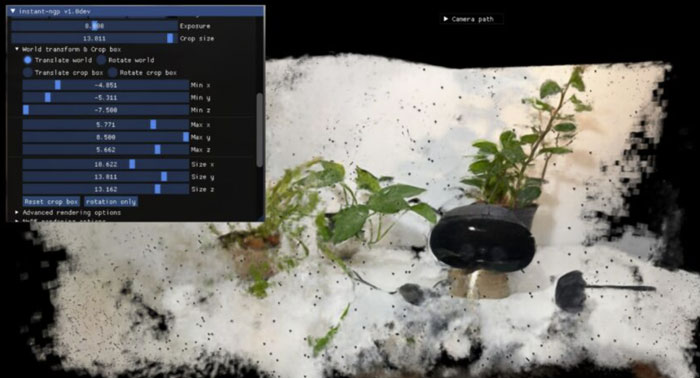Click the Crop size slider
The height and width of the screenshot is (378, 700).
94,38
